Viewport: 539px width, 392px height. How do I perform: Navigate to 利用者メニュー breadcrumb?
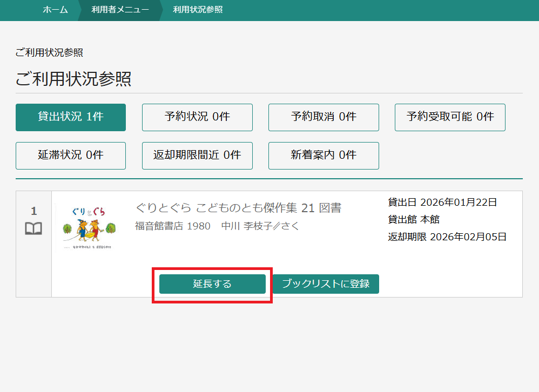click(120, 10)
